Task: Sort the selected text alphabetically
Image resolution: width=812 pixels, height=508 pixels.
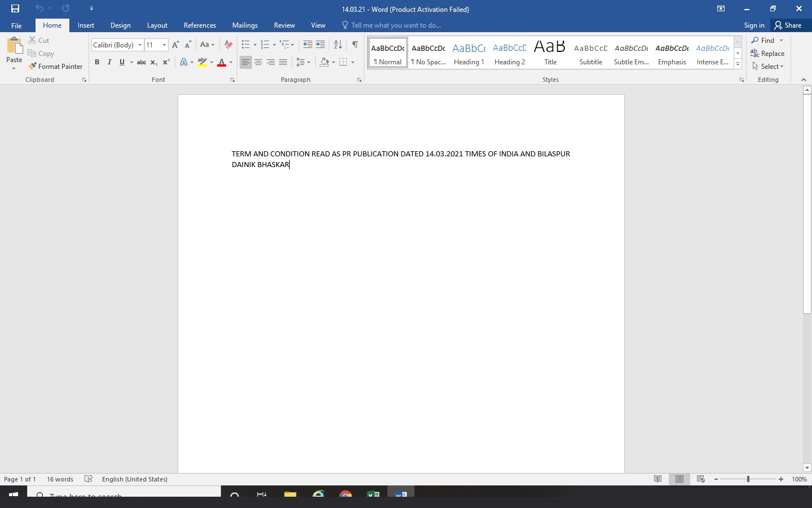Action: 338,45
